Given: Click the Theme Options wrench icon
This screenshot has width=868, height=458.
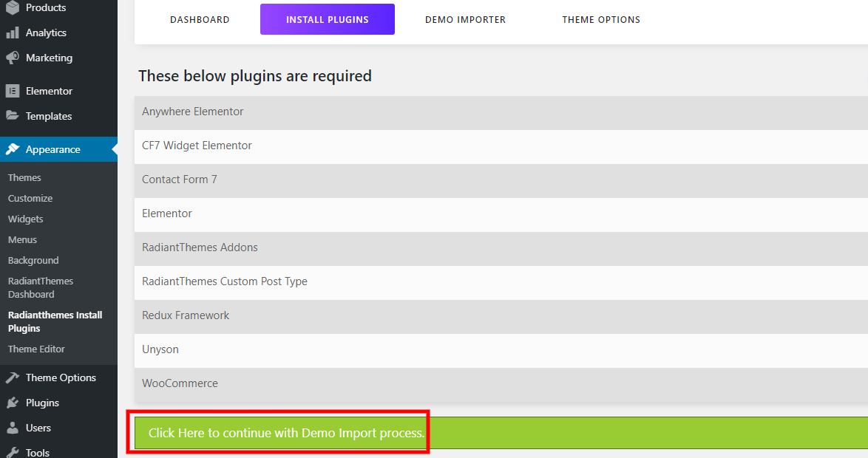Looking at the screenshot, I should point(13,377).
